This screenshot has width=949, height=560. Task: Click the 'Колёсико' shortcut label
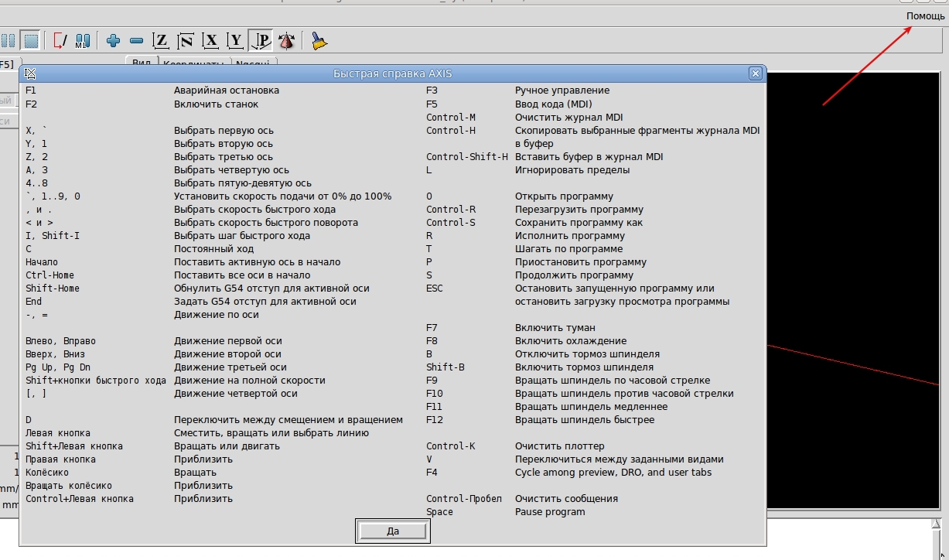coord(47,473)
